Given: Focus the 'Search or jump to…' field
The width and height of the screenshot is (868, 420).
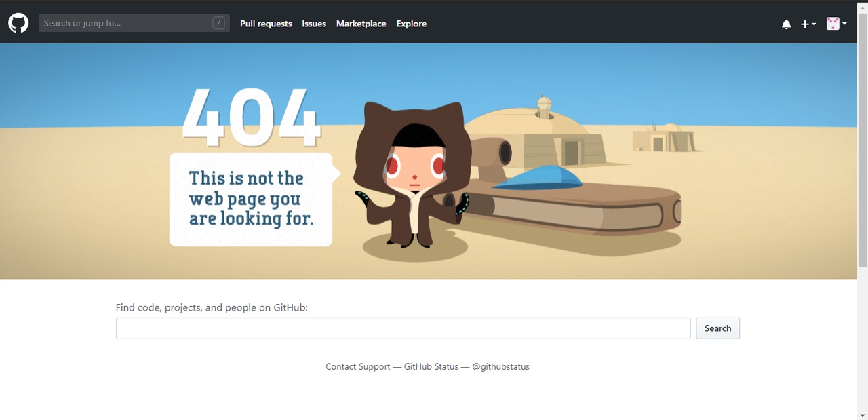Looking at the screenshot, I should [x=134, y=23].
